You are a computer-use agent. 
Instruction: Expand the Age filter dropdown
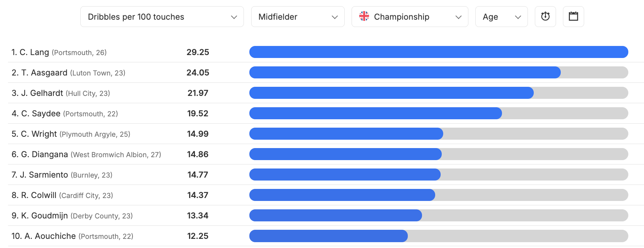pos(501,16)
